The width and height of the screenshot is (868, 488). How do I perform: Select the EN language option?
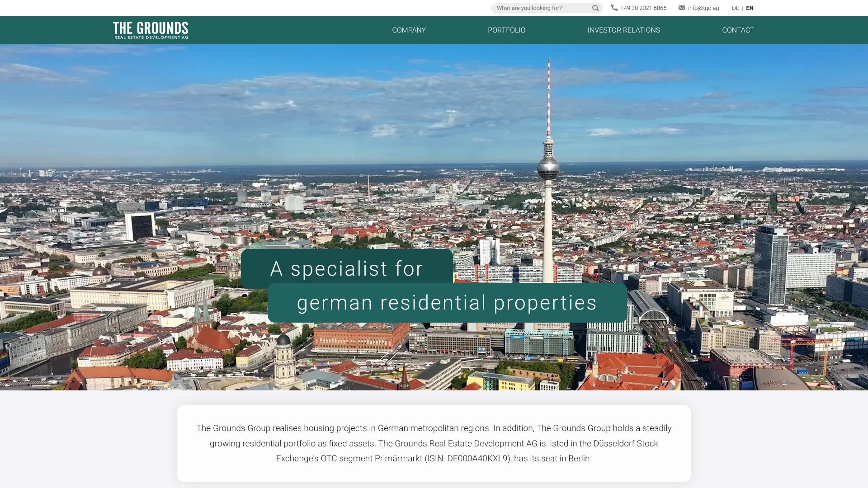[750, 8]
